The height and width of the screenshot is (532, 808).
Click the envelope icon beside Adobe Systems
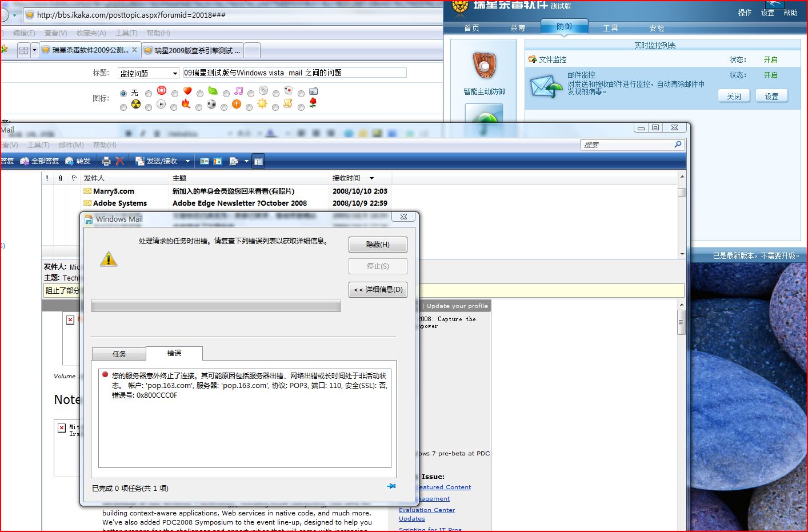(87, 203)
